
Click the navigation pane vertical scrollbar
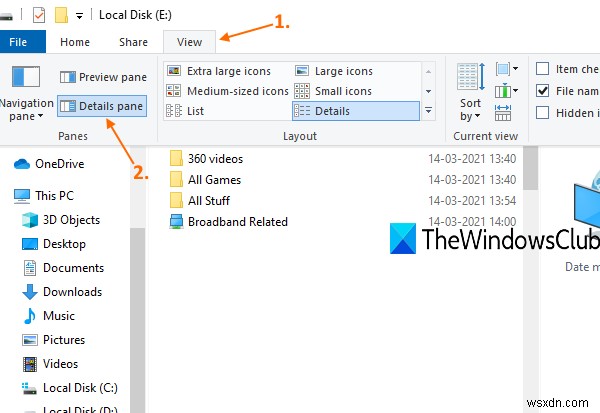tap(137, 320)
